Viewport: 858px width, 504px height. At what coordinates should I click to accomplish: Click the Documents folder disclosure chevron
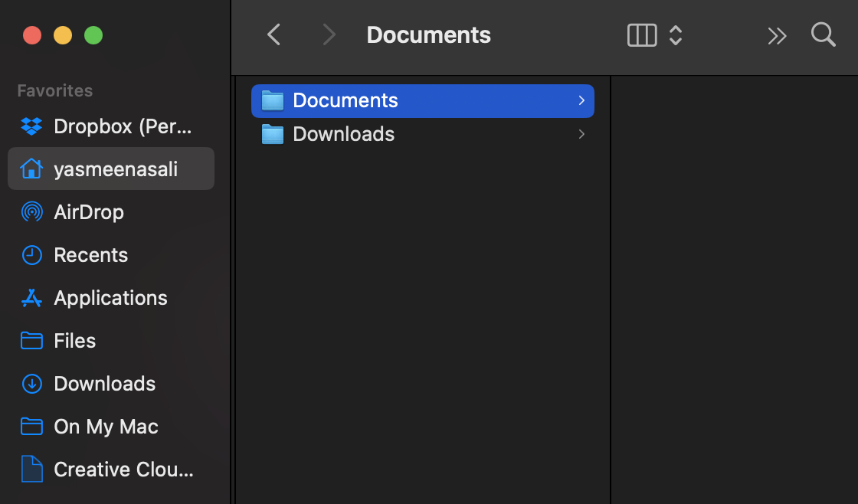(581, 100)
